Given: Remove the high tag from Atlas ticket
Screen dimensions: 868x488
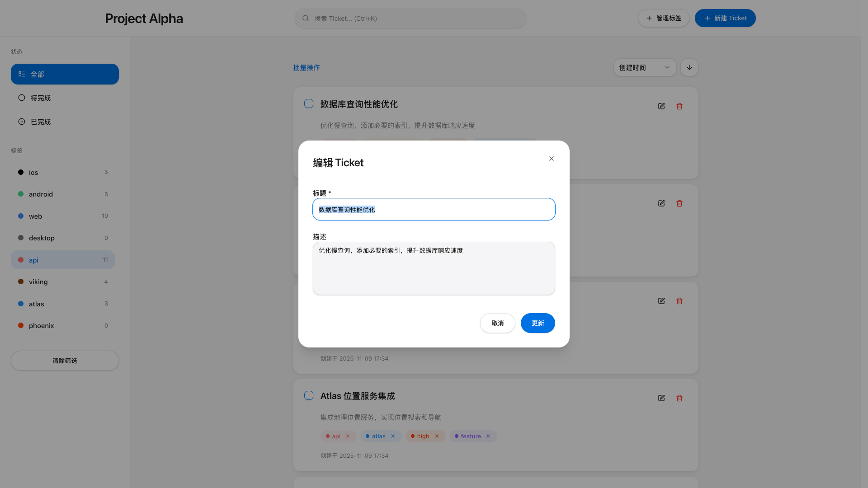Looking at the screenshot, I should 437,436.
